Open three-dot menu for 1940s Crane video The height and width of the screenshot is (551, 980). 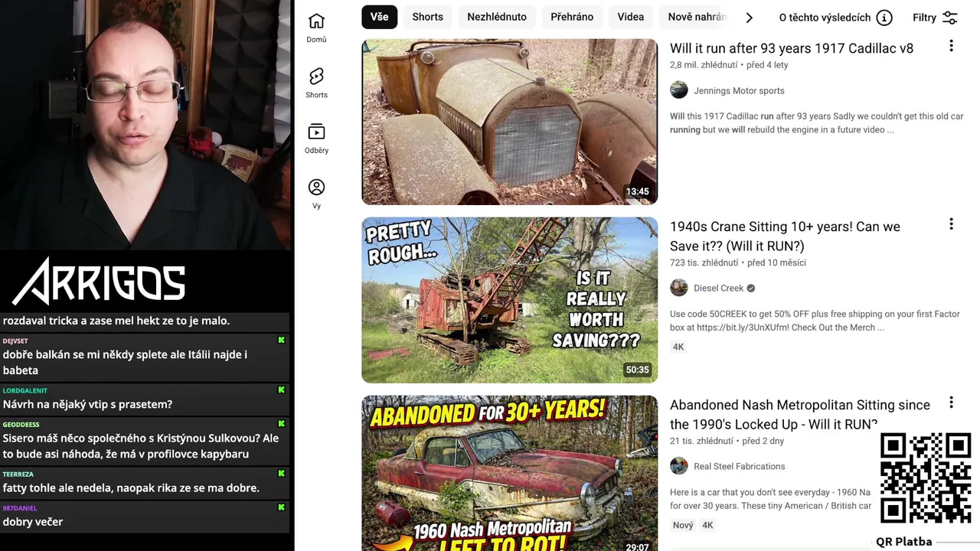[x=951, y=224]
